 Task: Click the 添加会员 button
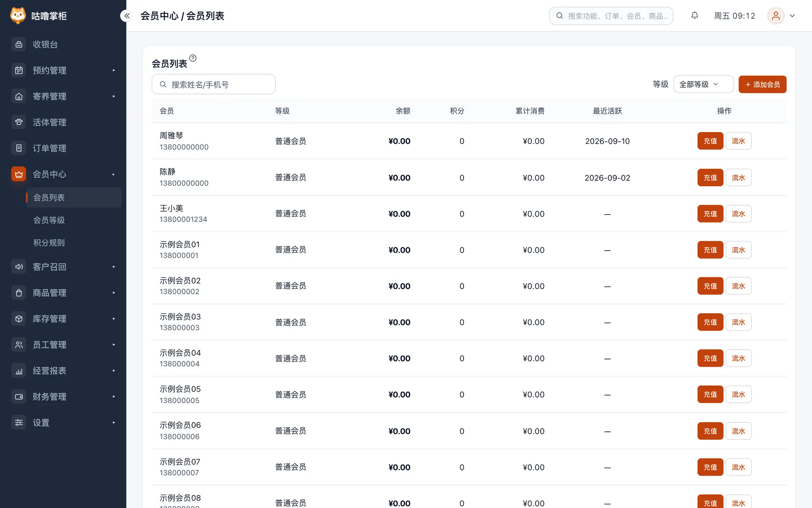pos(763,84)
